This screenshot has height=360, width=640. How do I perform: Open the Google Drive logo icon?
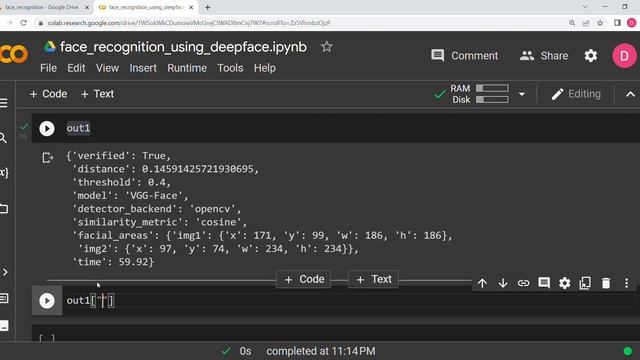tap(50, 47)
